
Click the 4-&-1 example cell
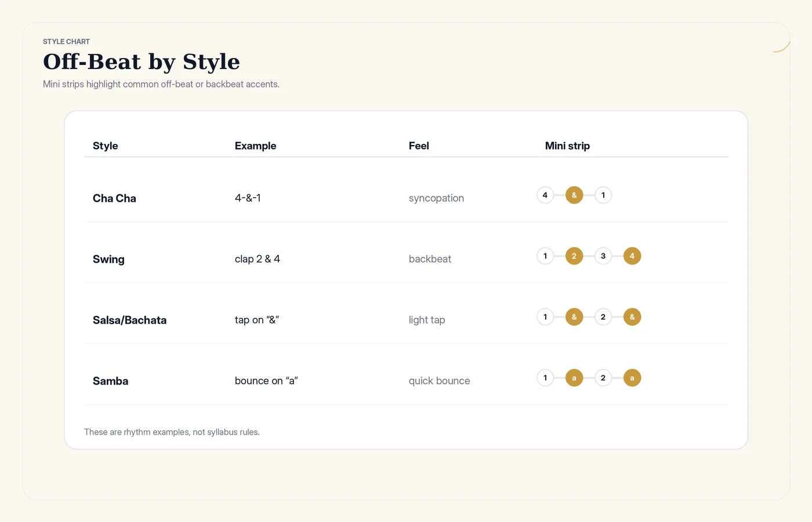coord(248,198)
